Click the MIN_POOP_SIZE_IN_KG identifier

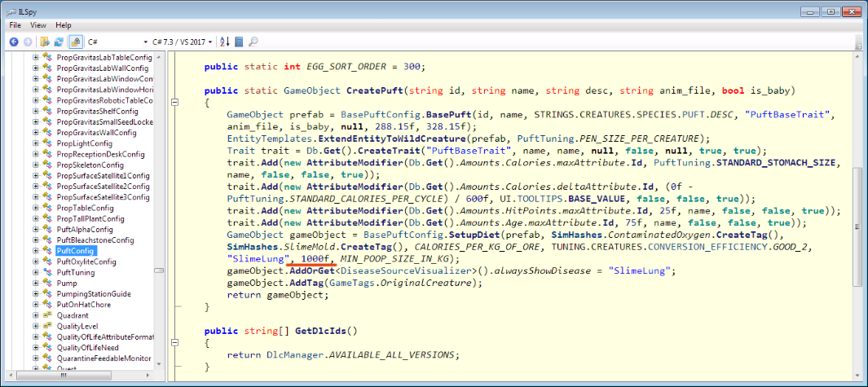[394, 258]
